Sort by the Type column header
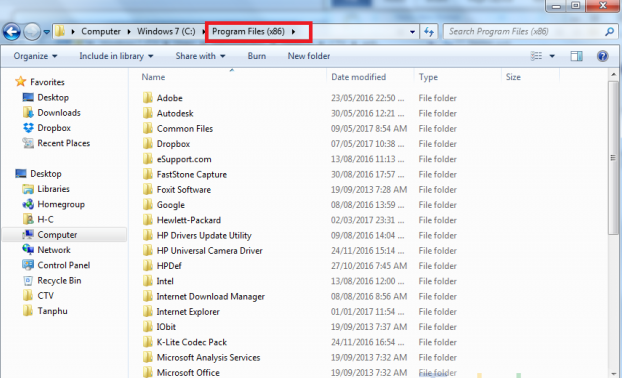 pyautogui.click(x=428, y=77)
